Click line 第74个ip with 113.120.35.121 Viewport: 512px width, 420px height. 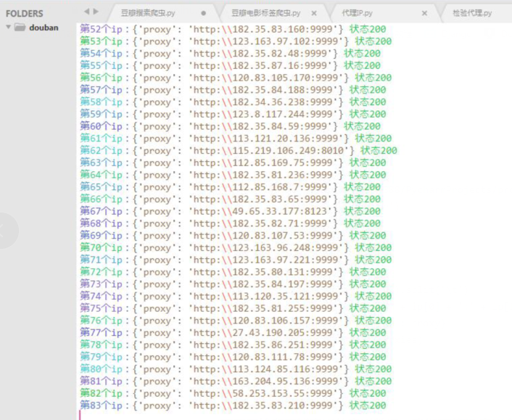(236, 296)
